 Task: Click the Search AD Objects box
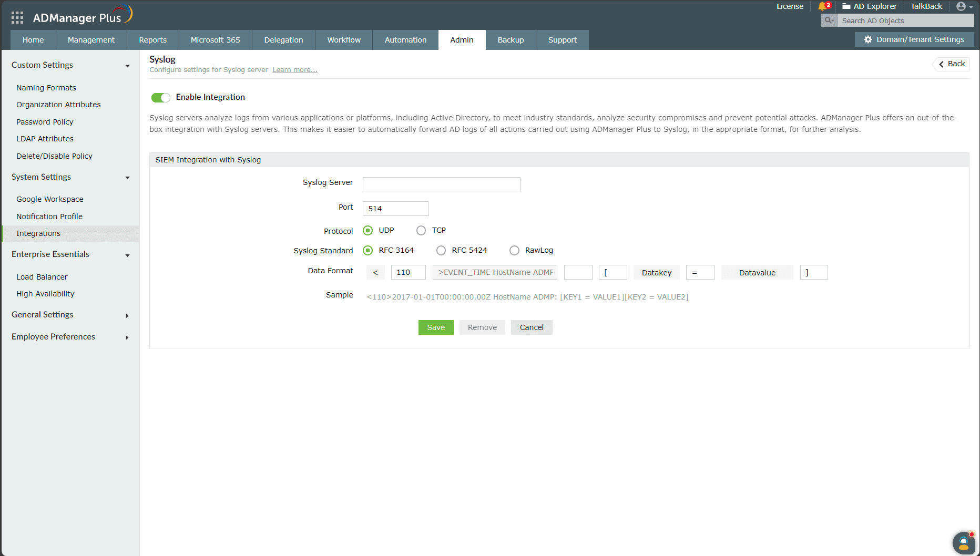click(x=905, y=20)
